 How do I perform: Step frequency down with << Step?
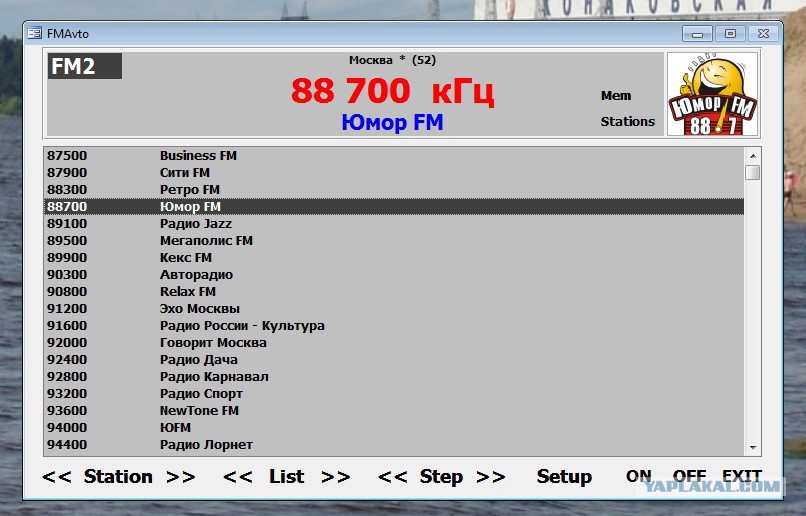click(x=392, y=476)
